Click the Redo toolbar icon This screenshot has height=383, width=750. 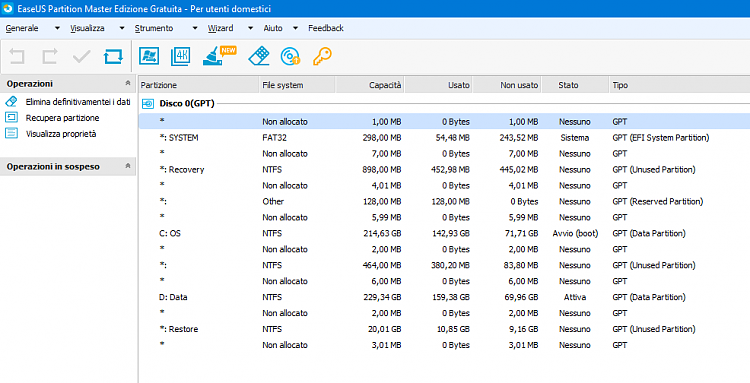click(x=50, y=56)
